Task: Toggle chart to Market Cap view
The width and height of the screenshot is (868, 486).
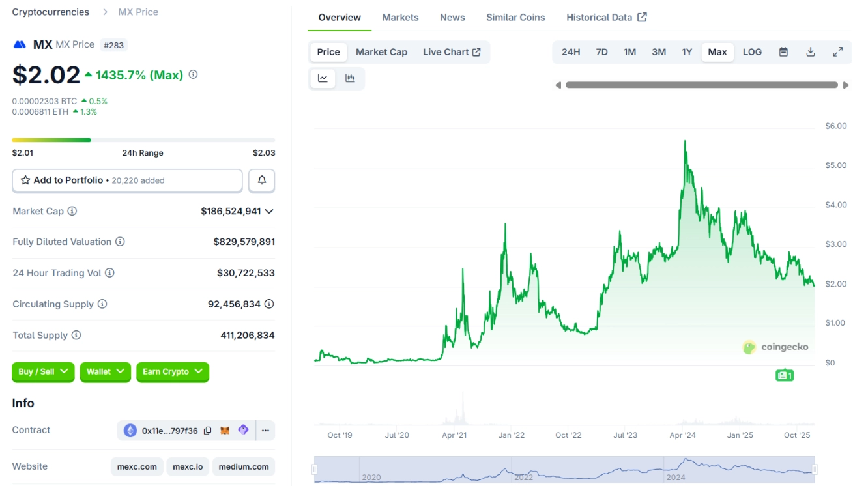Action: pyautogui.click(x=381, y=51)
